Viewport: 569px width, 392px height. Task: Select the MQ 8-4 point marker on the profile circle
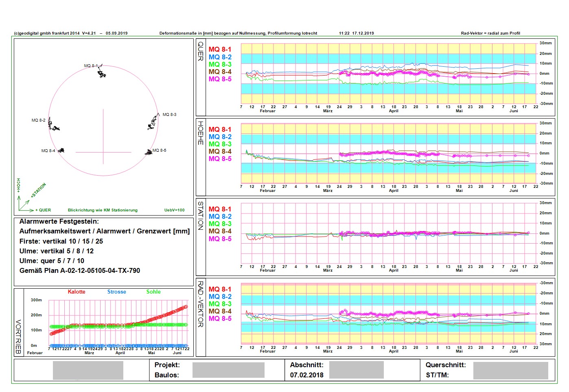[61, 150]
